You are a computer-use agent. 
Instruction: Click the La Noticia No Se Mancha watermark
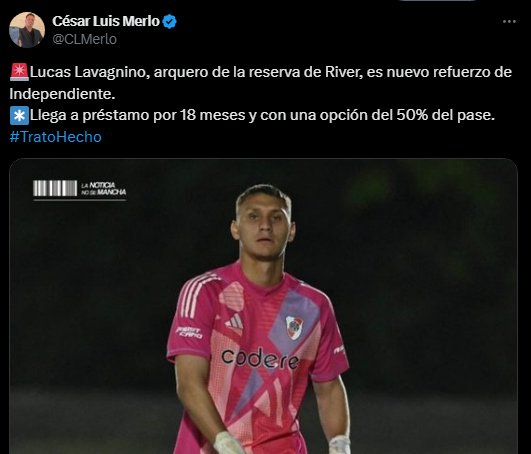(x=103, y=189)
